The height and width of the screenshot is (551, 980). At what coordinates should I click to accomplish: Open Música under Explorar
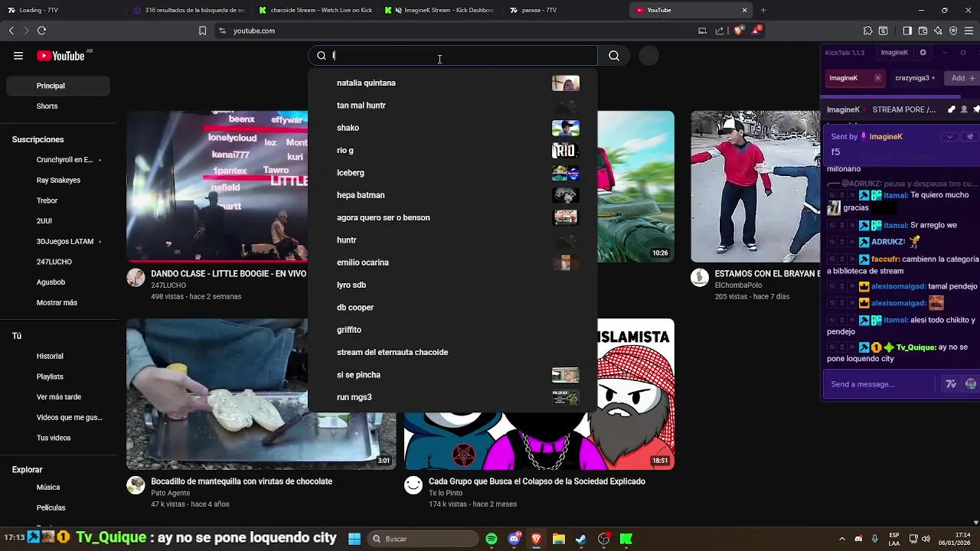[58, 487]
